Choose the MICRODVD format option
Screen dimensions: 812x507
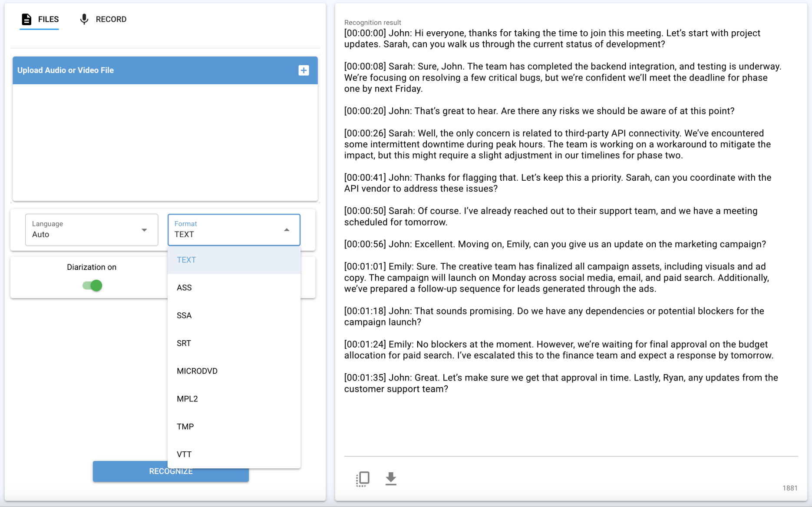(197, 371)
